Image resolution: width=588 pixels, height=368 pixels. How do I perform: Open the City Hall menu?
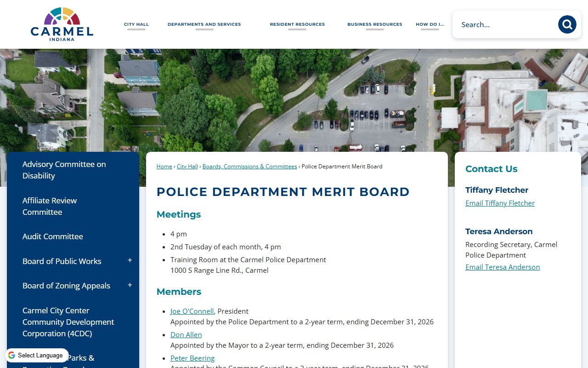tap(136, 24)
